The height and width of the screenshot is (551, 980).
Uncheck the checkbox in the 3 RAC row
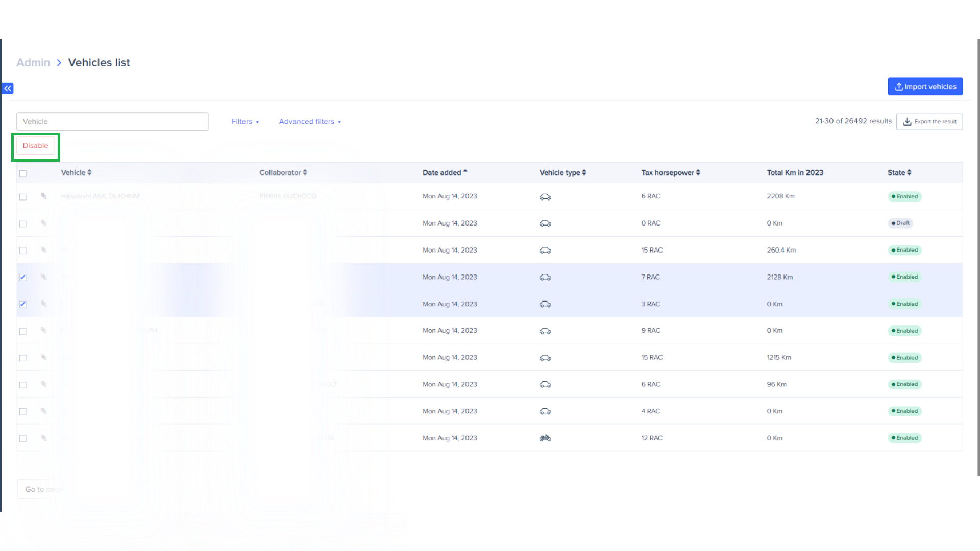point(23,305)
